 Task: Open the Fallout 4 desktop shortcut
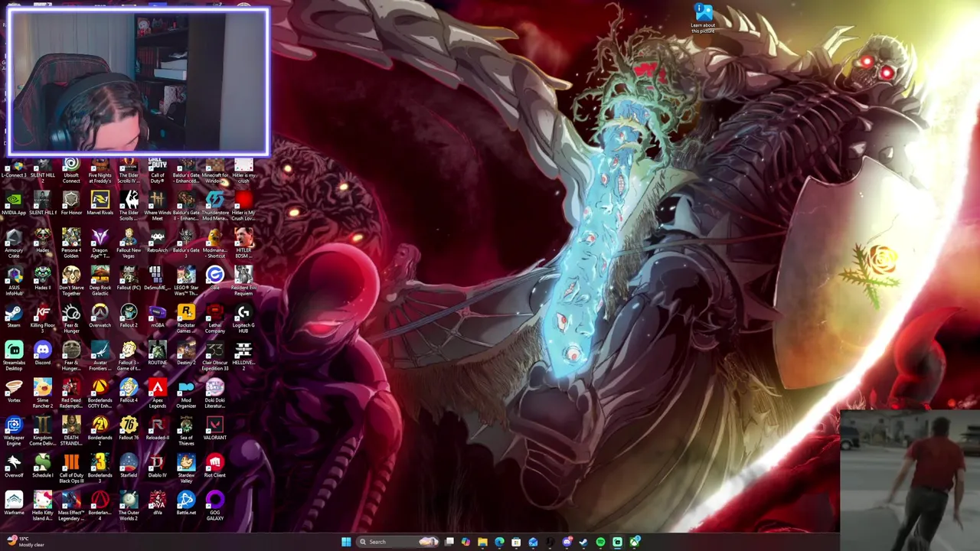129,391
